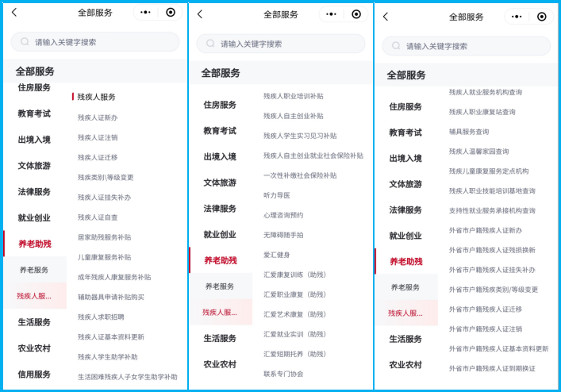Open the 辅具服务查询 service link
The height and width of the screenshot is (392, 561).
[469, 132]
